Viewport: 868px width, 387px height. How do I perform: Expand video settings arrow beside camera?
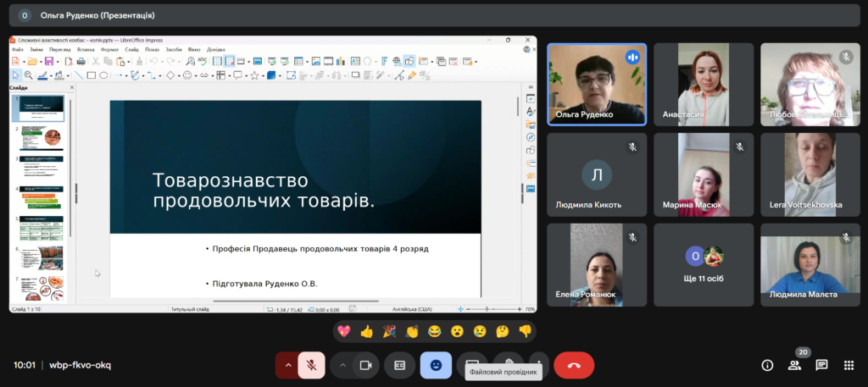[342, 365]
